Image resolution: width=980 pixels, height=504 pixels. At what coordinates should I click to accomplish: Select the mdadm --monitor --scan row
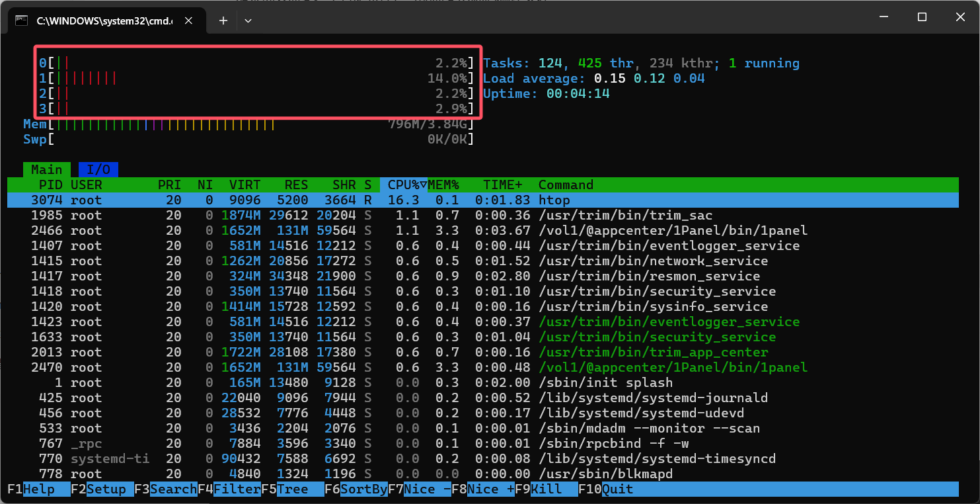483,428
